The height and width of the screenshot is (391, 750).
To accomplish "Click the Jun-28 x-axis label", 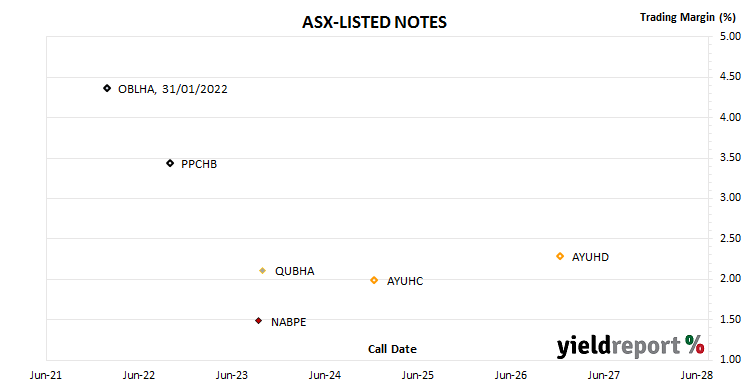I will coord(697,375).
